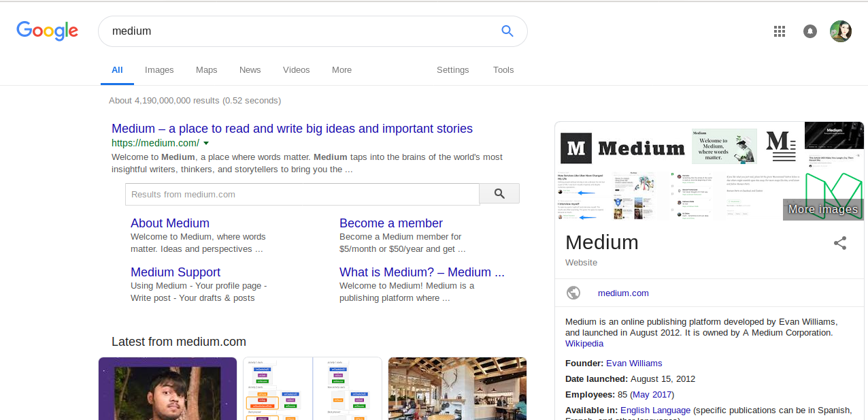This screenshot has width=868, height=420.
Task: Click the globe icon beside medium.com
Action: pos(573,293)
